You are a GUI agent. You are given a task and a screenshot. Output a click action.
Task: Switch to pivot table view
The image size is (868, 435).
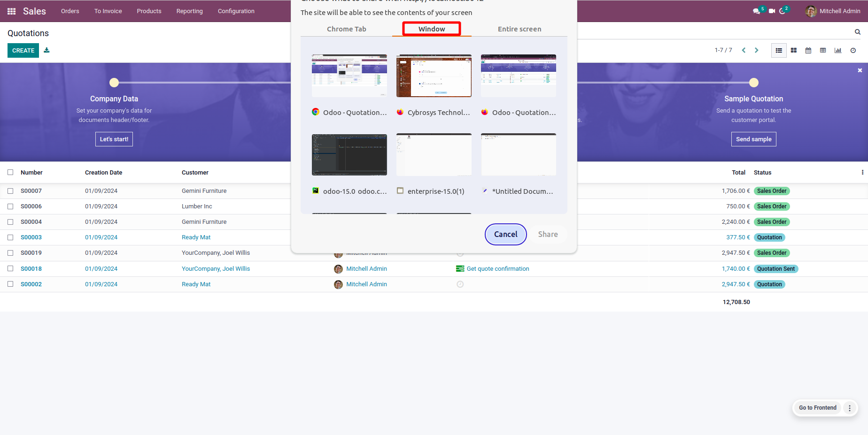(x=823, y=50)
